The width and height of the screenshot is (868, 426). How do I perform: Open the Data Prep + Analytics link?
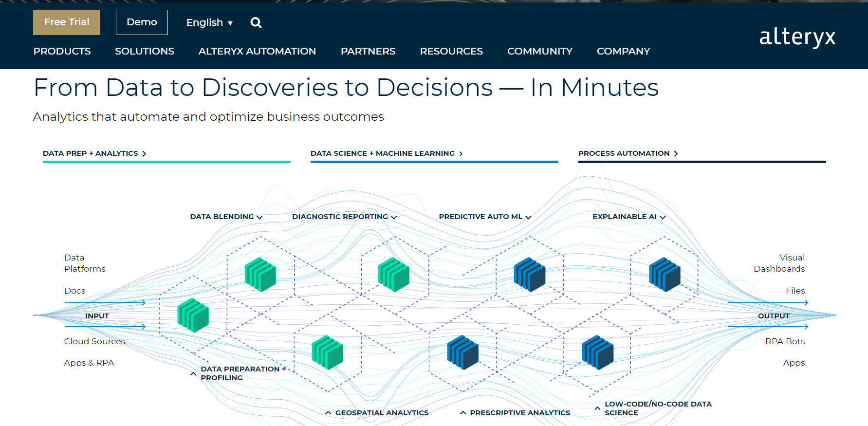pyautogui.click(x=94, y=153)
